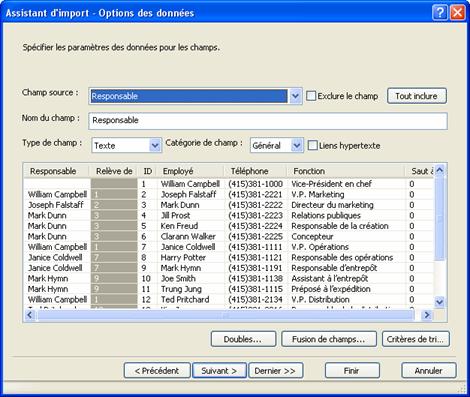Jump ahead with Dernier >> button

(x=275, y=371)
